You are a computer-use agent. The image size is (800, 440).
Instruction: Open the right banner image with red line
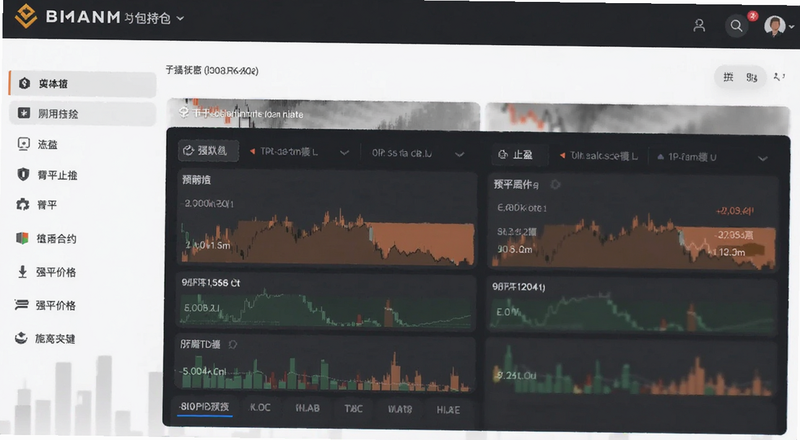[x=637, y=118]
